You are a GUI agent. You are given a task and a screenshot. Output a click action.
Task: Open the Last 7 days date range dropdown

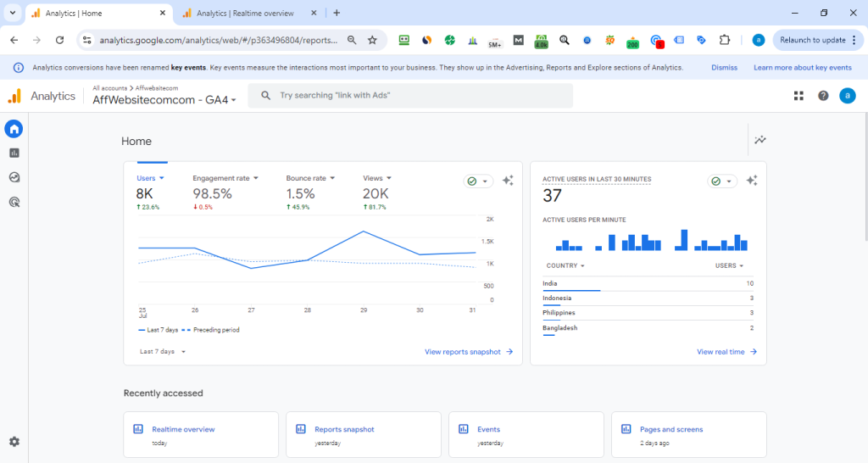pyautogui.click(x=163, y=351)
